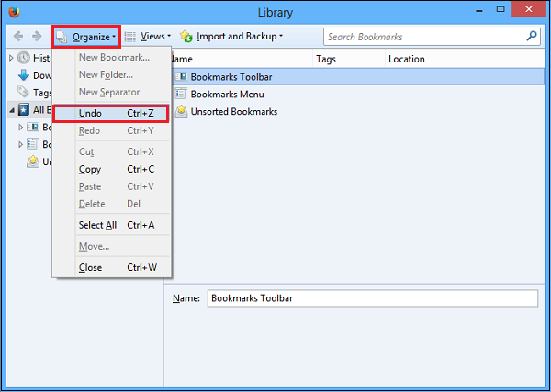The width and height of the screenshot is (551, 392).
Task: Select Bookmarks Menu row in list
Action: click(358, 95)
